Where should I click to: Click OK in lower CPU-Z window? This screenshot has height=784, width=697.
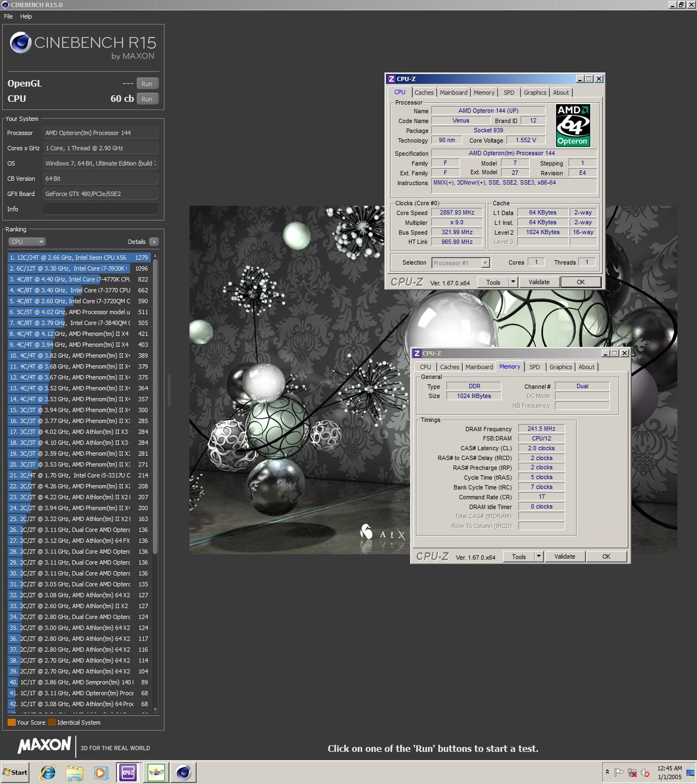[607, 556]
